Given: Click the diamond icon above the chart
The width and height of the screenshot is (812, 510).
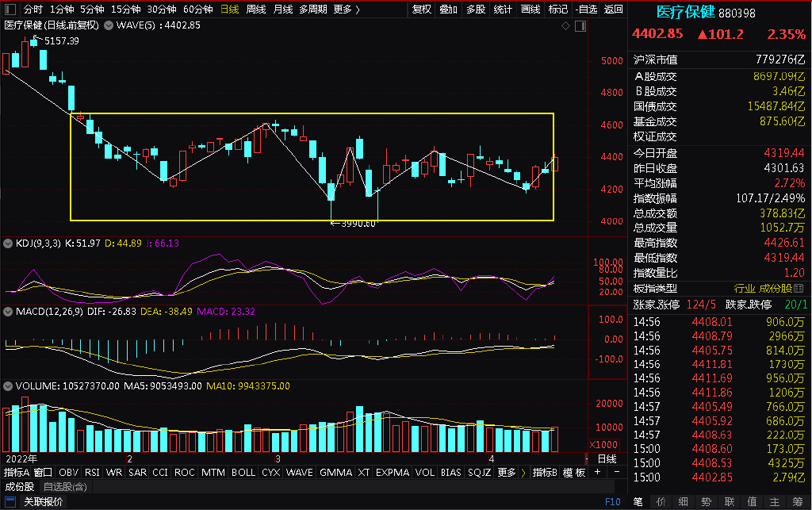Looking at the screenshot, I should [x=565, y=26].
